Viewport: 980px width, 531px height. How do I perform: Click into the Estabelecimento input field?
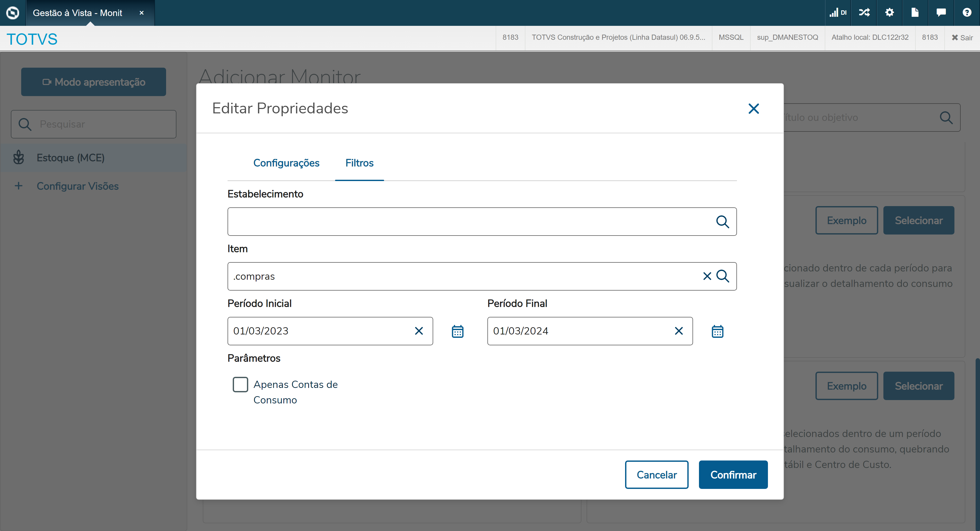point(468,221)
